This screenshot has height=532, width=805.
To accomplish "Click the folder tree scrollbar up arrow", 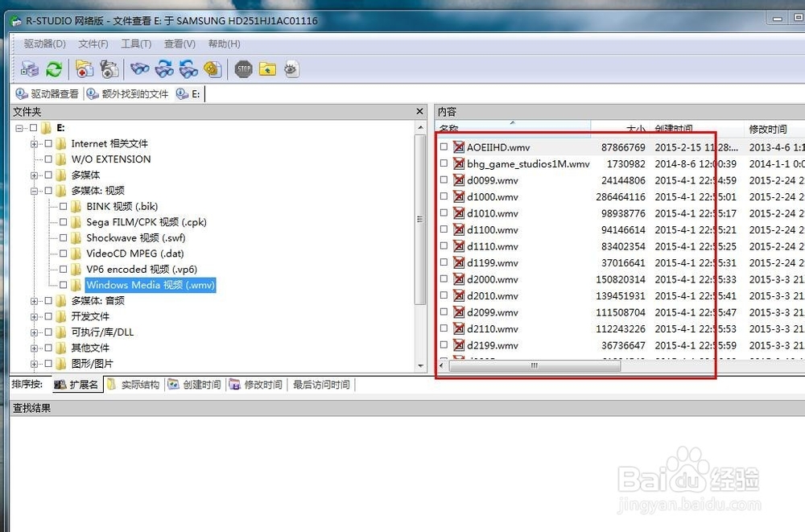I will click(x=420, y=127).
